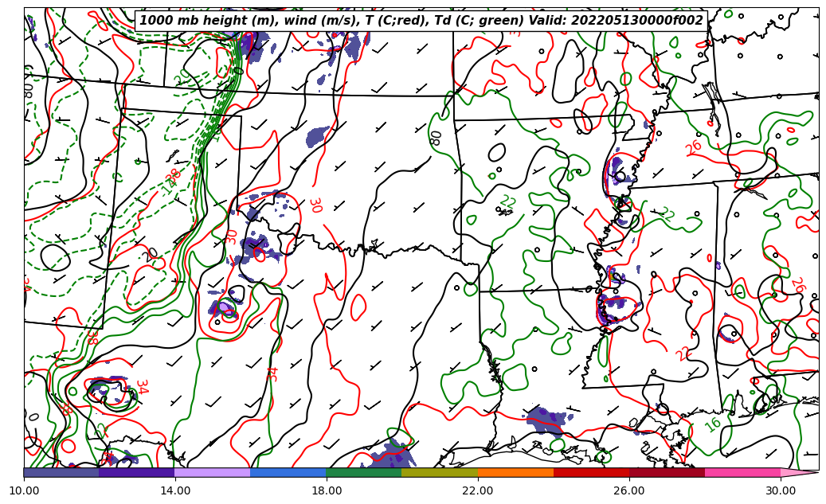Select the orange 22–24 colorbar segment
This screenshot has width=826, height=504.
[515, 472]
